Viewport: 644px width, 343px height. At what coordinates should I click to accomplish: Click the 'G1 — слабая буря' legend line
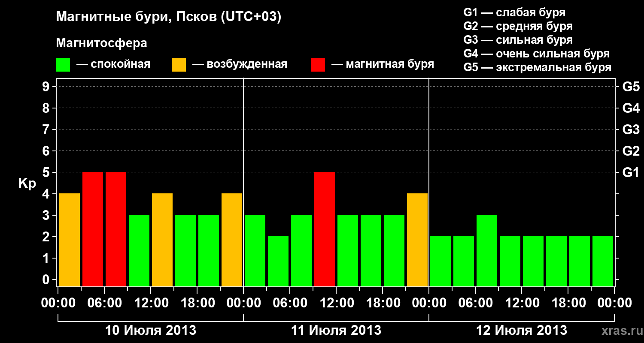514,12
